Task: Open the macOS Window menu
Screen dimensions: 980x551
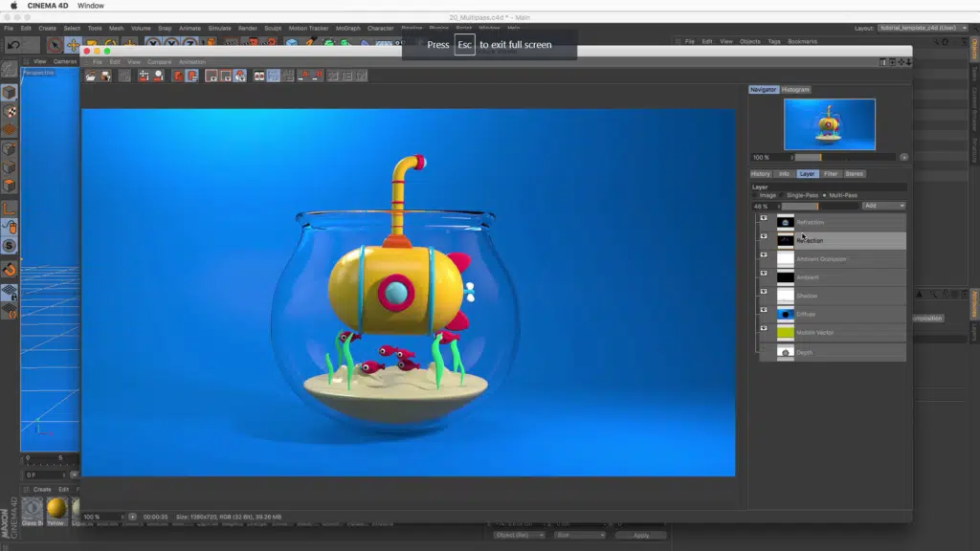Action: [91, 6]
